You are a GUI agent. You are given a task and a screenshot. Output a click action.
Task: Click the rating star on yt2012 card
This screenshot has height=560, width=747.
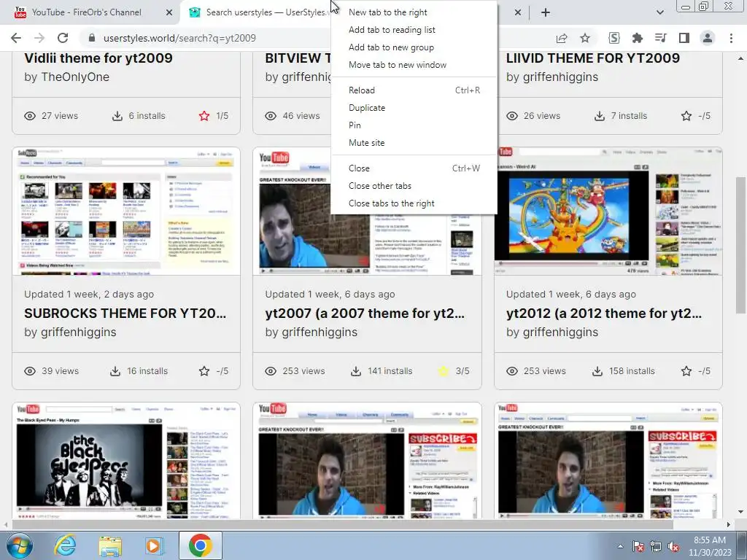point(686,371)
